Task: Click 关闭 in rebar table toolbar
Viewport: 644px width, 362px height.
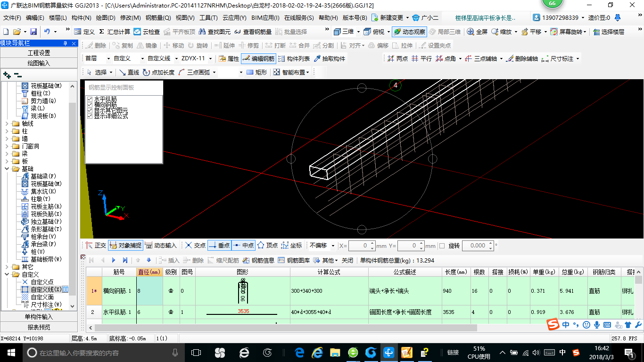Action: (x=347, y=260)
